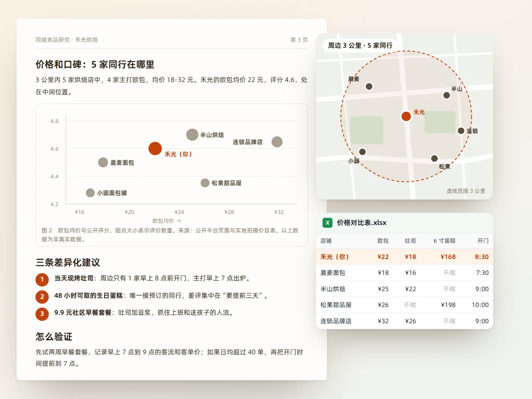Click the green Excel icon beside 价格对比表.xlsx

coord(327,223)
